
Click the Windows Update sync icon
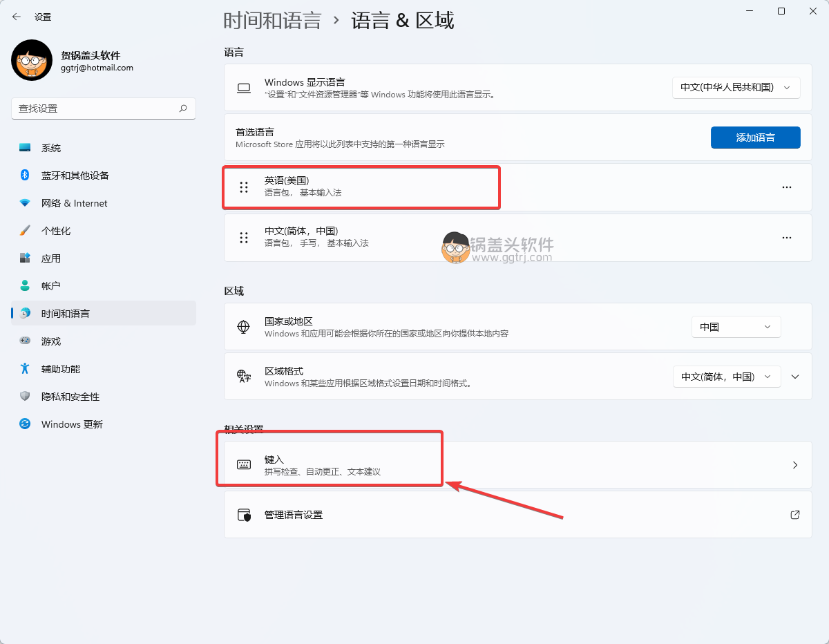pyautogui.click(x=25, y=424)
